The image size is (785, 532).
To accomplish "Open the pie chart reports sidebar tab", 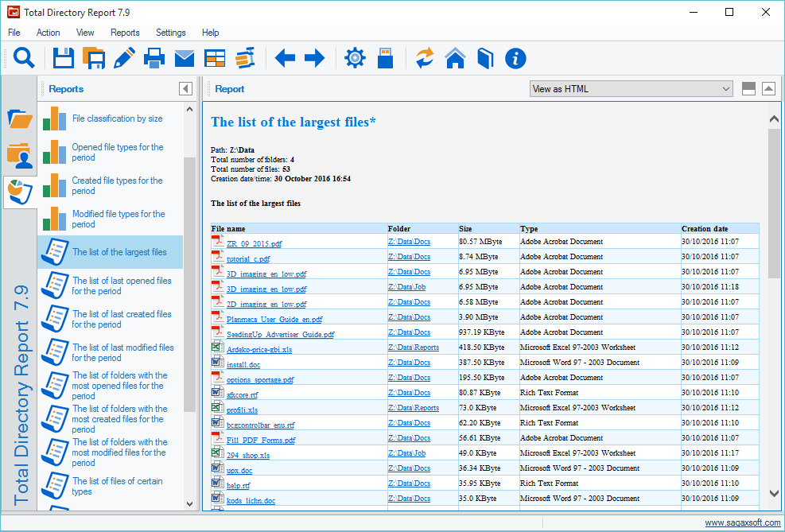I will tap(20, 192).
